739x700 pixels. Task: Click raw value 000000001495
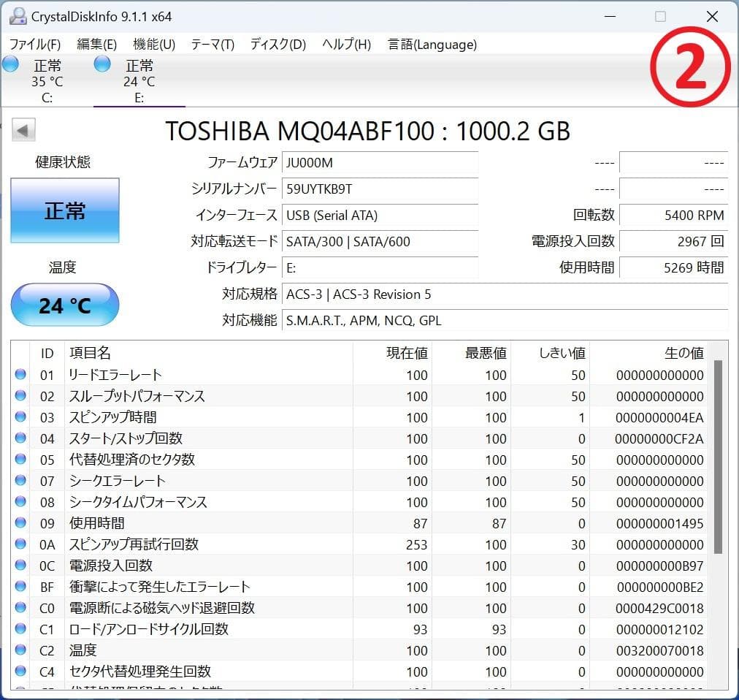(x=660, y=524)
